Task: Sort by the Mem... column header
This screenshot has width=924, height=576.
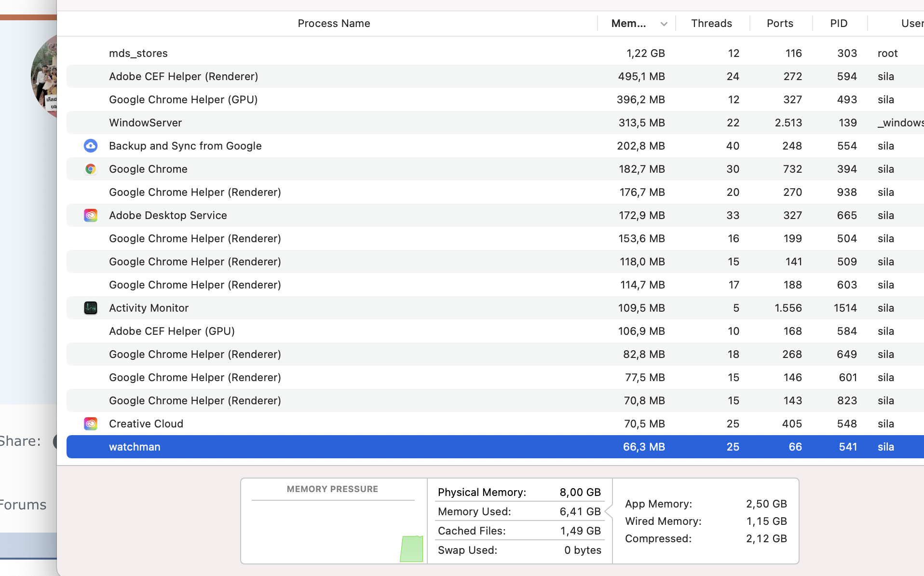Action: (637, 24)
